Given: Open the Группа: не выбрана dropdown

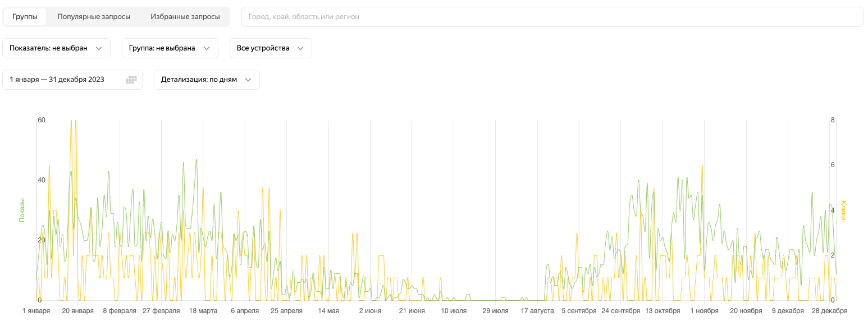Looking at the screenshot, I should click(x=170, y=48).
